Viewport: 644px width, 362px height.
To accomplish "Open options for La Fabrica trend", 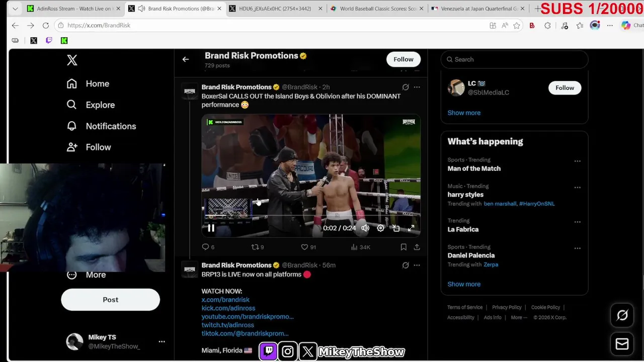I will point(578,222).
